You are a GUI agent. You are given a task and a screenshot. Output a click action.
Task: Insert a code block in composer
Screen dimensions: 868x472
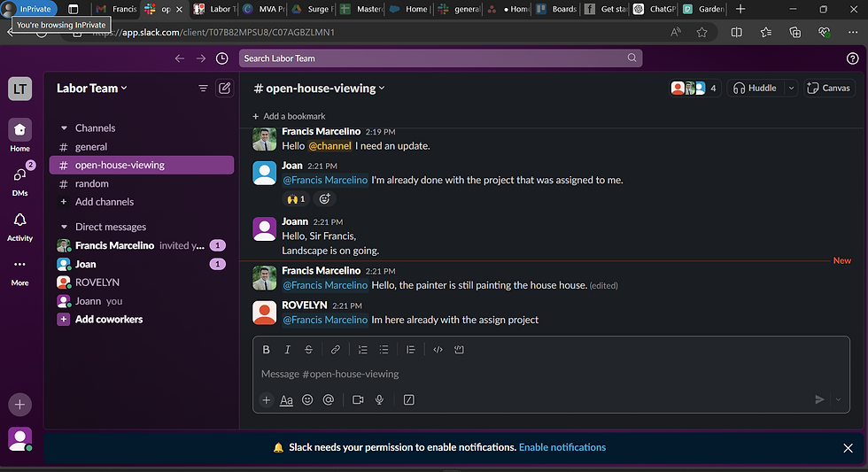pos(459,350)
